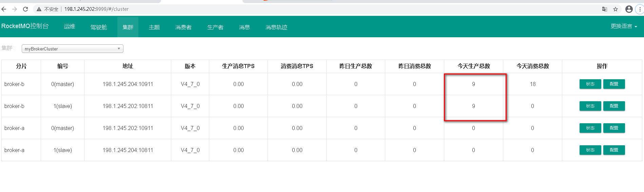Click 1(slave) cell of broker-b
The width and height of the screenshot is (644, 192).
63,106
